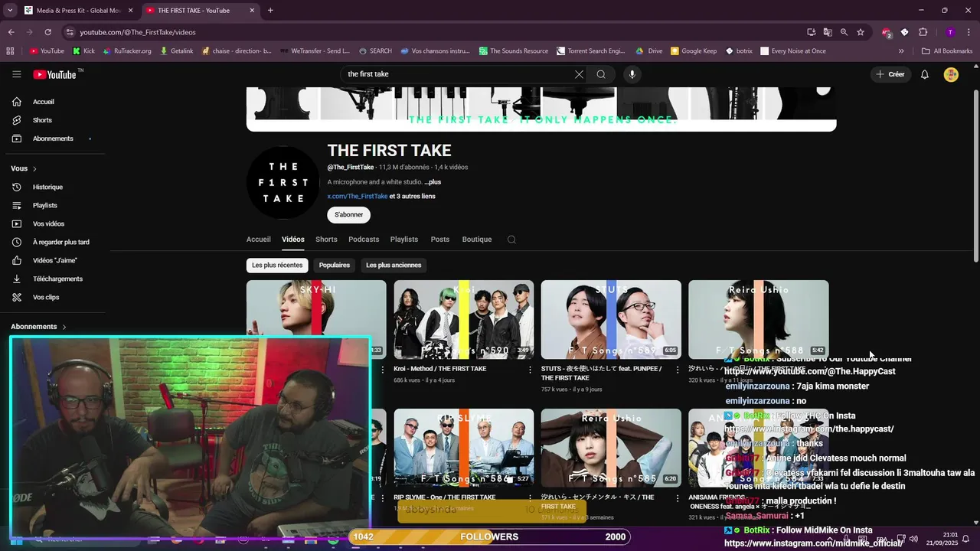Open the Chrome three-dot menu
The image size is (980, 551).
(969, 32)
